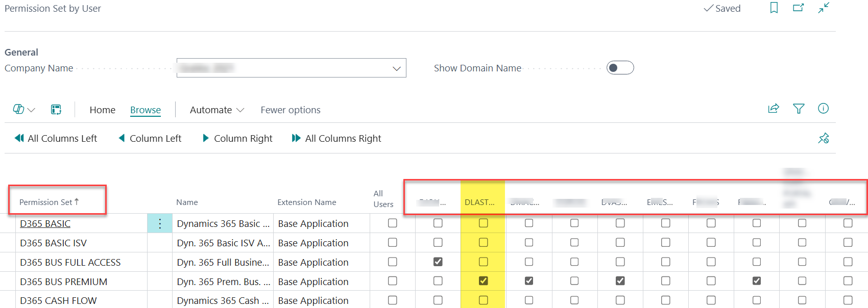Click Dynamics 365 Basic ... name cell
868x308 pixels.
click(x=223, y=223)
